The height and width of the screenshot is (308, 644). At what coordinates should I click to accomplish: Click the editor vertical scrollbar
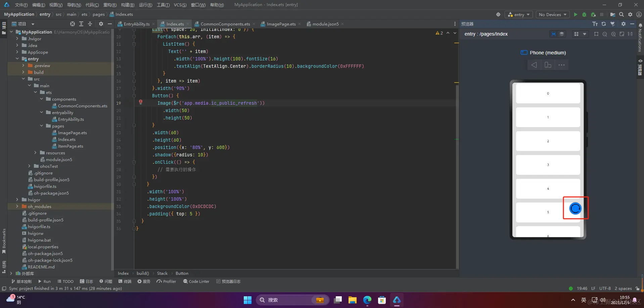(x=457, y=176)
